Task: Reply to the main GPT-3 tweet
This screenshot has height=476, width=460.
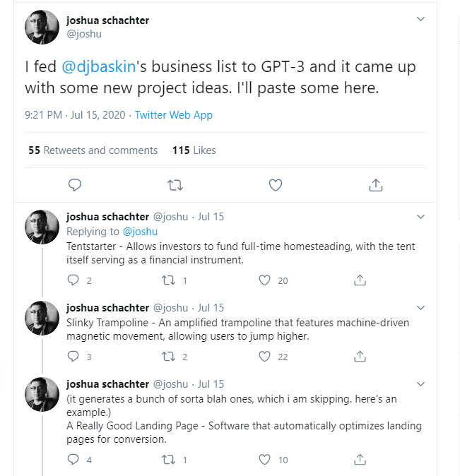Action: coord(76,185)
